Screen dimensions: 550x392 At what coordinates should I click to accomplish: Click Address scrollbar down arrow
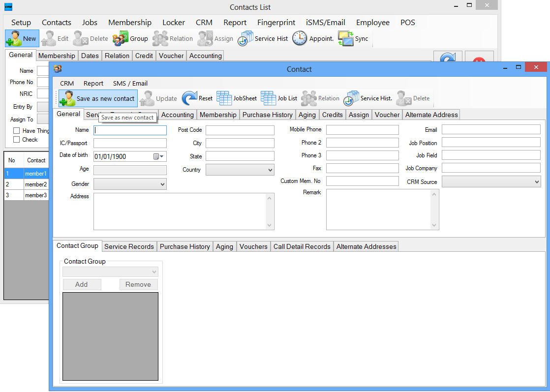click(x=270, y=225)
